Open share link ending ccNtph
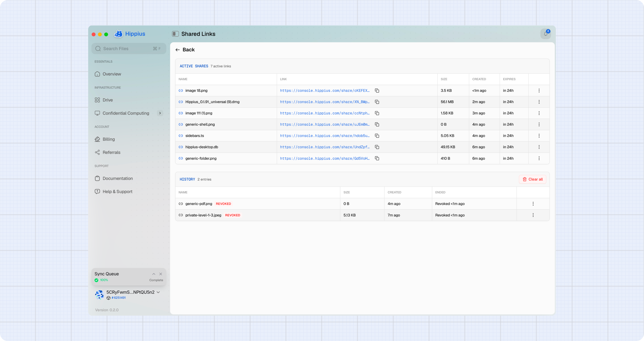Screen dimensions: 644x341 pos(325,113)
